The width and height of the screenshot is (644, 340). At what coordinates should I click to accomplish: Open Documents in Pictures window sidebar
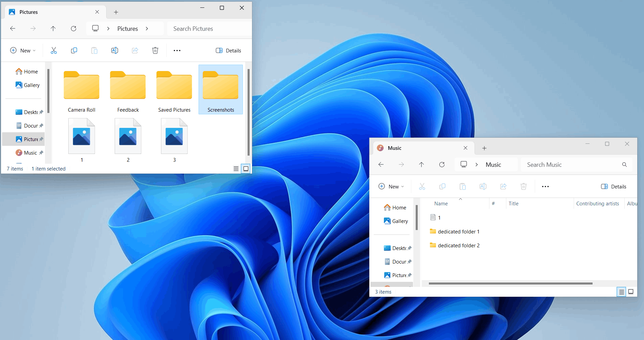(x=29, y=126)
